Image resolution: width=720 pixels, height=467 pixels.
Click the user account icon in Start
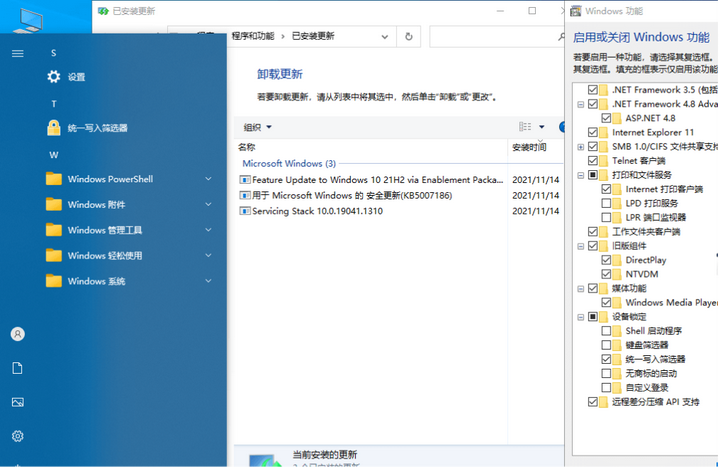pyautogui.click(x=17, y=334)
